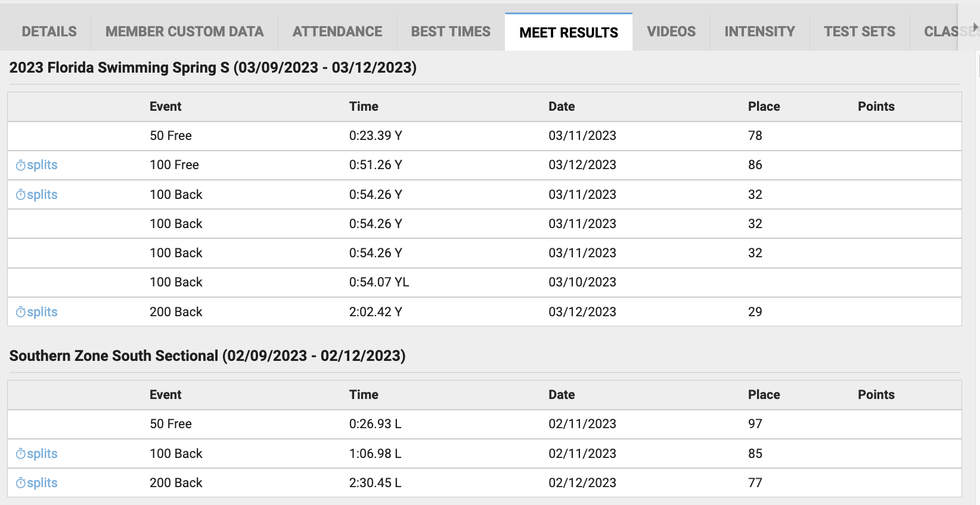The image size is (980, 505).
Task: Click Time column header in Southern Zone table
Action: (364, 395)
